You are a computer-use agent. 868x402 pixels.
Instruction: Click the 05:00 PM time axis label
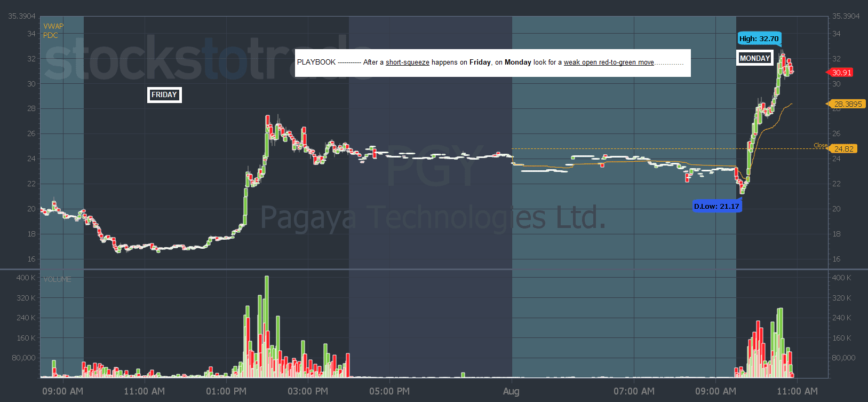(389, 391)
